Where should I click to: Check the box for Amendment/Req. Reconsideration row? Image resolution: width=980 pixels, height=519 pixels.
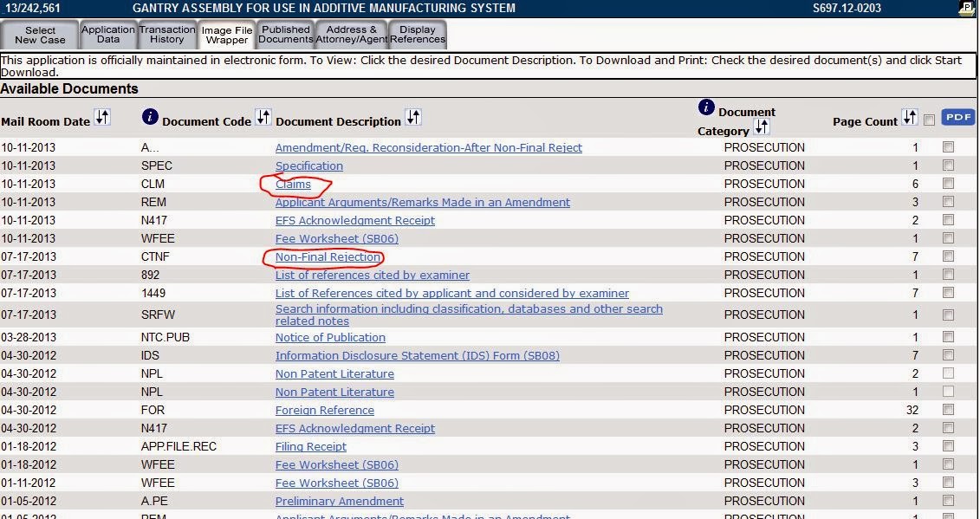[x=948, y=147]
